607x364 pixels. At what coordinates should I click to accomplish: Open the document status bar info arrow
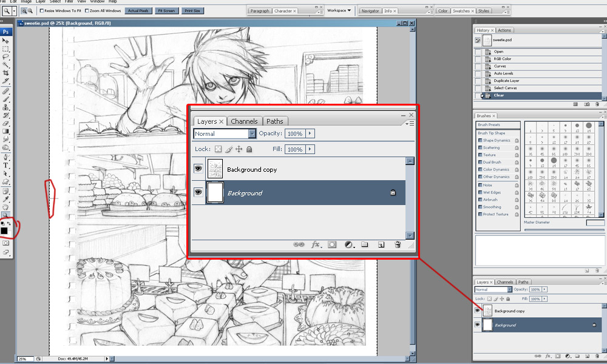click(107, 359)
